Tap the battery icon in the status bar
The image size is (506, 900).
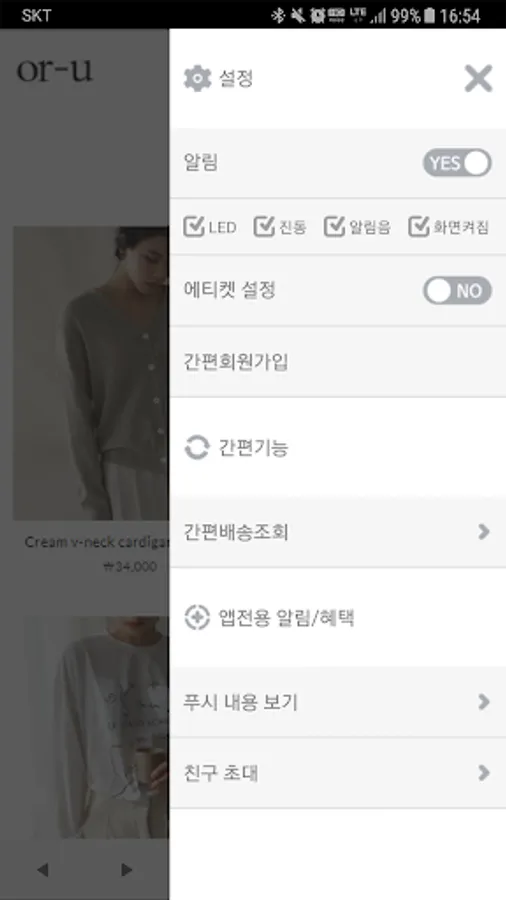pos(429,15)
